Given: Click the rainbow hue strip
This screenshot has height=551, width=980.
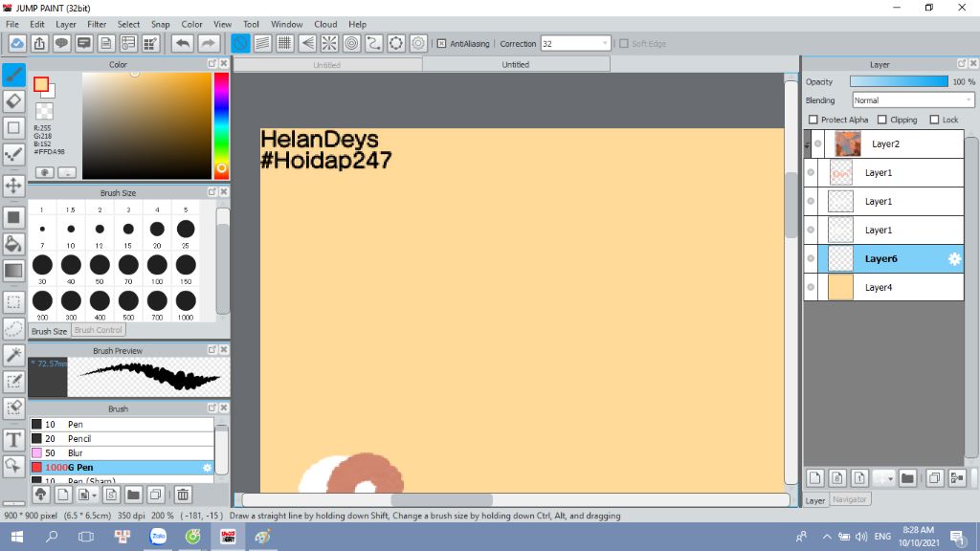Looking at the screenshot, I should (x=221, y=125).
